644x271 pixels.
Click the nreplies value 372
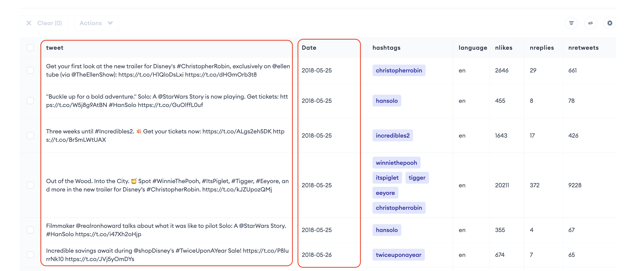coord(534,185)
